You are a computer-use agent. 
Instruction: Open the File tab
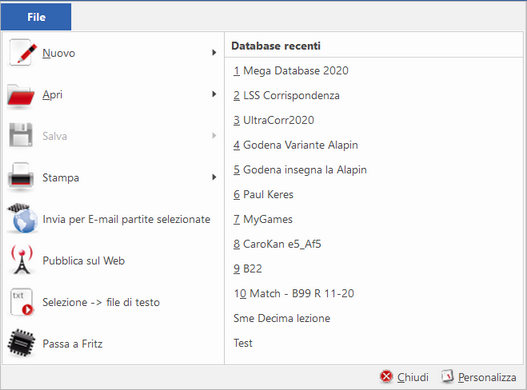coord(36,17)
